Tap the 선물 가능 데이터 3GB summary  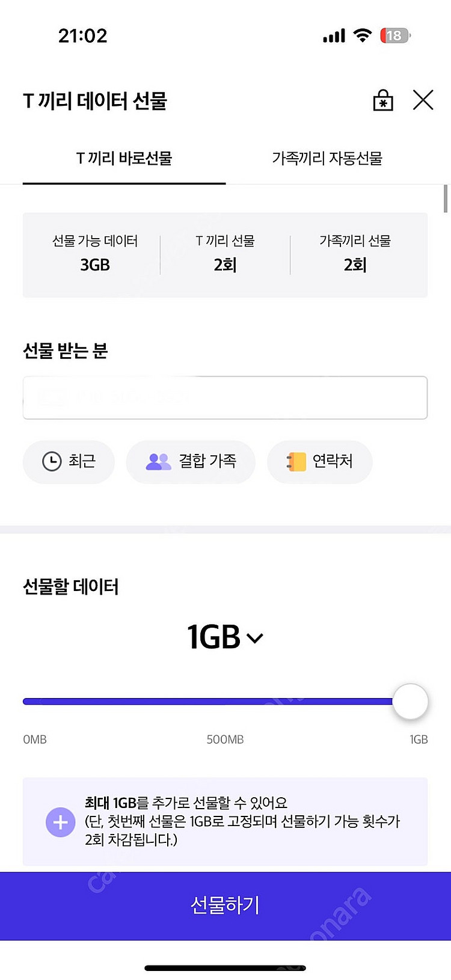pos(95,254)
